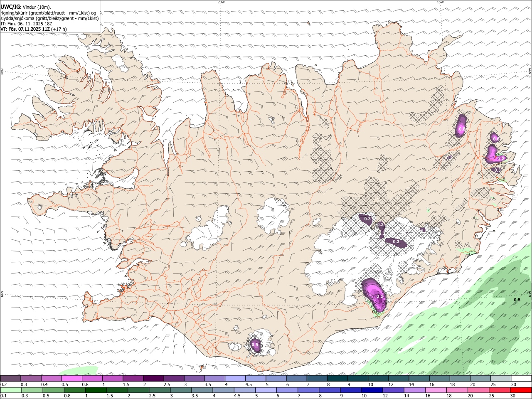Click the UWC/IG Vindur (10m) title text
Viewport: 532px width, 399px height.
(26, 7)
